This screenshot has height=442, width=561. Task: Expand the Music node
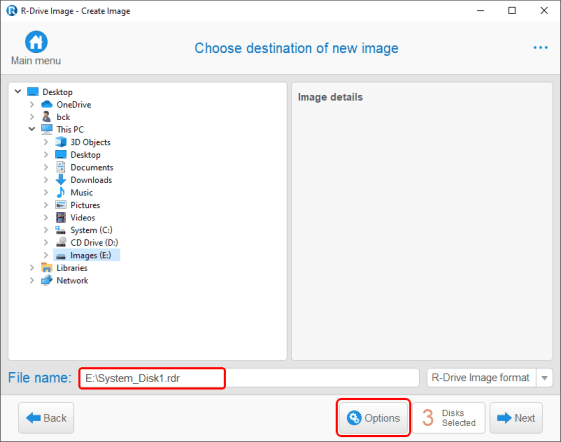click(x=46, y=192)
